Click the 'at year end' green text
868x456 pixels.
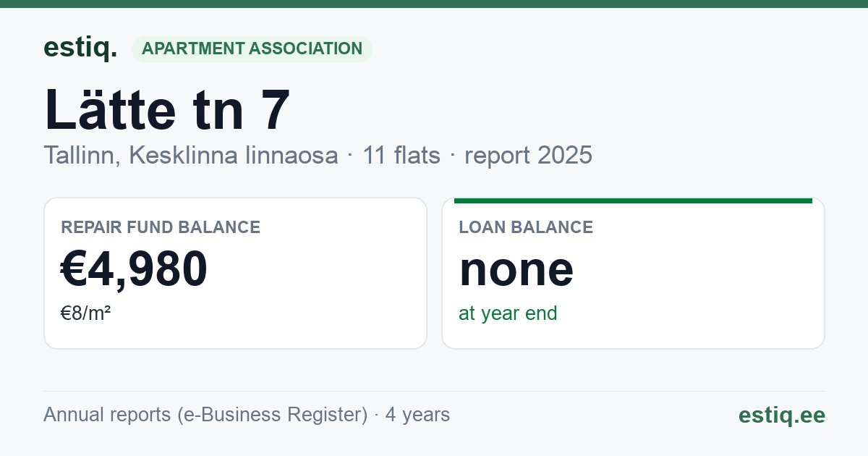click(508, 313)
